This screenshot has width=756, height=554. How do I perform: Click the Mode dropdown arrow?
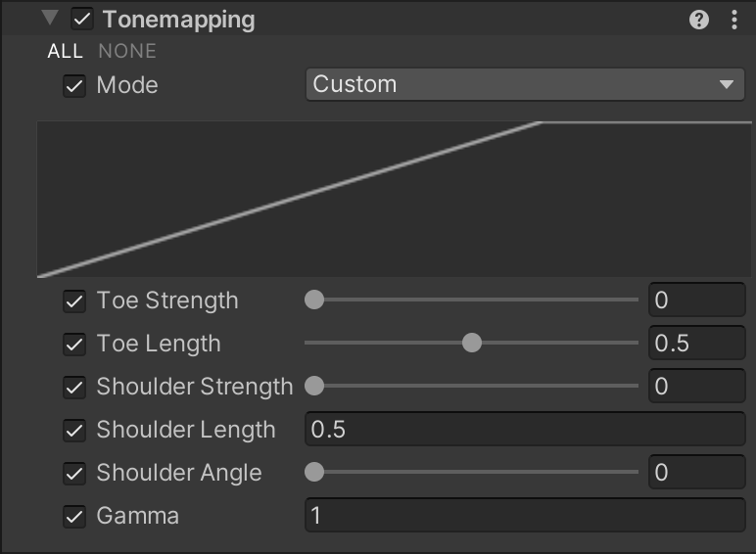726,84
